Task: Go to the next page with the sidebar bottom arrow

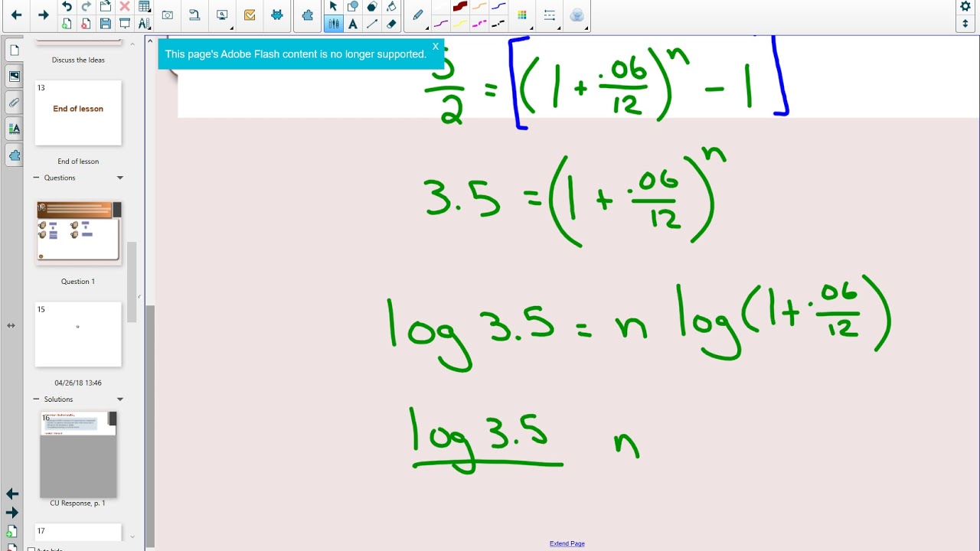Action: coord(11,512)
